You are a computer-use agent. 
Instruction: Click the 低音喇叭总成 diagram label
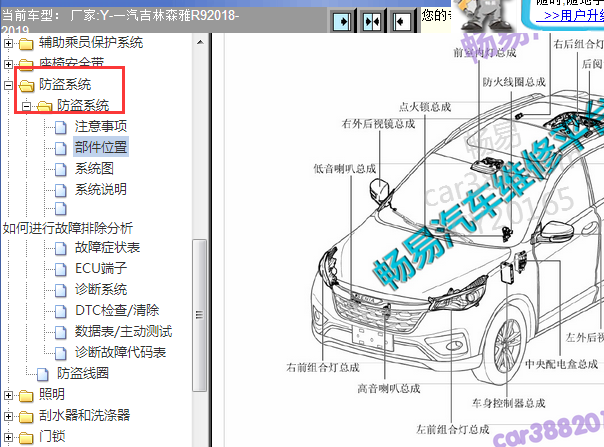coord(344,169)
